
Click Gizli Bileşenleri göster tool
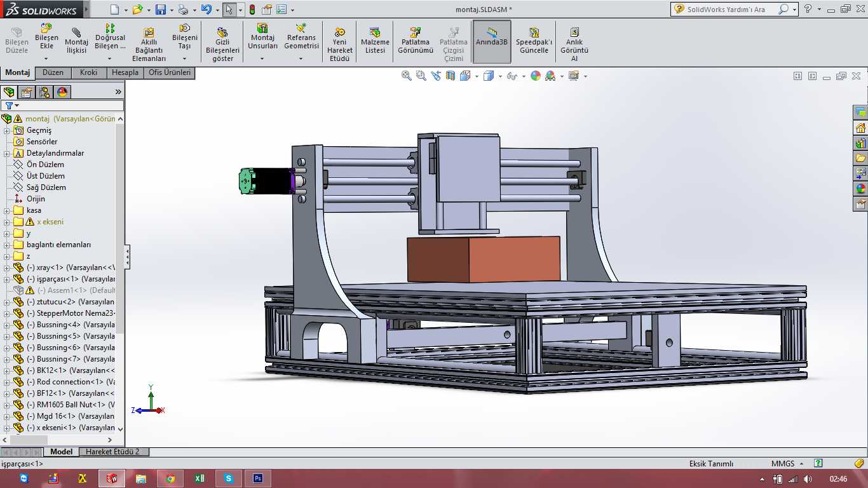tap(222, 44)
